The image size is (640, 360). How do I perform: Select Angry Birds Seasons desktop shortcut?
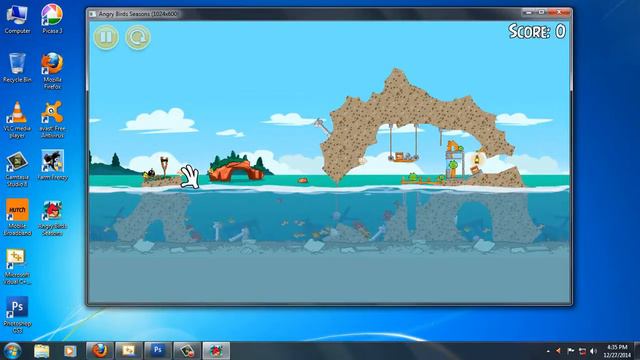pyautogui.click(x=52, y=218)
